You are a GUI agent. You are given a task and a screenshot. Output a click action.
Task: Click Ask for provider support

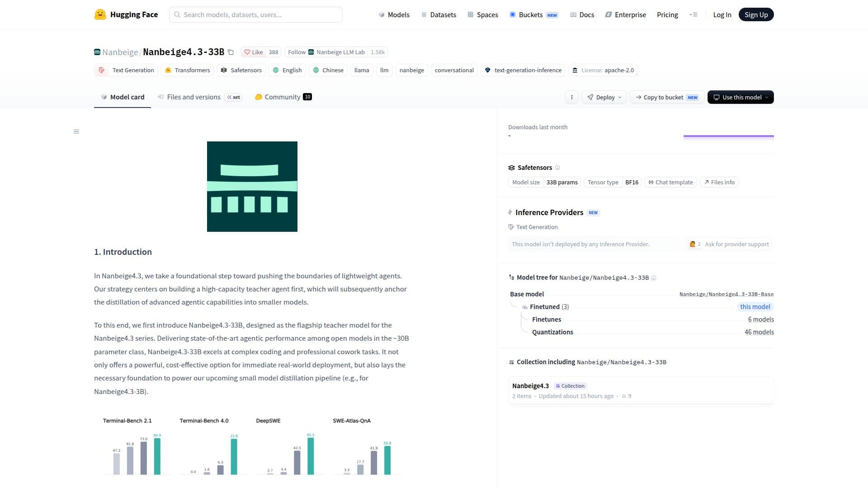coord(729,244)
